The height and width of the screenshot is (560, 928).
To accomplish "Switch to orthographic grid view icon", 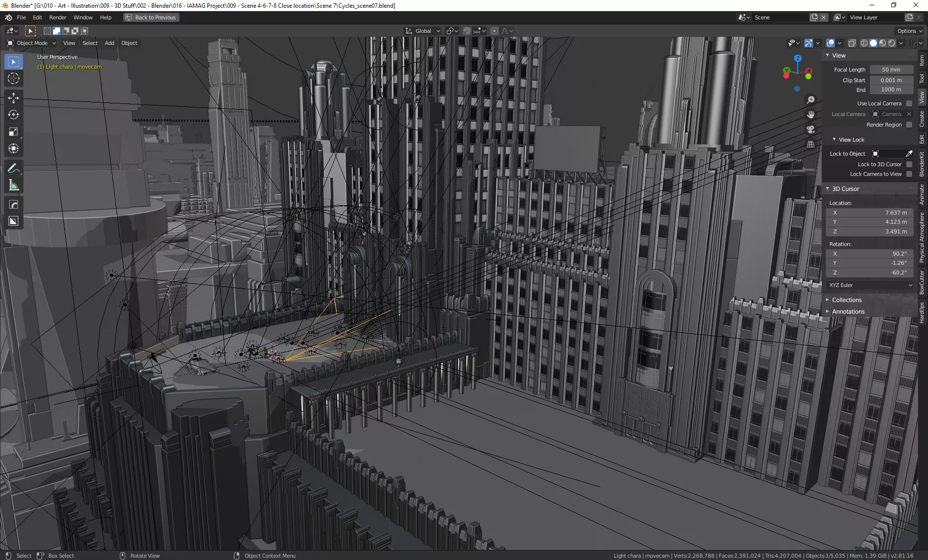I will [x=811, y=144].
